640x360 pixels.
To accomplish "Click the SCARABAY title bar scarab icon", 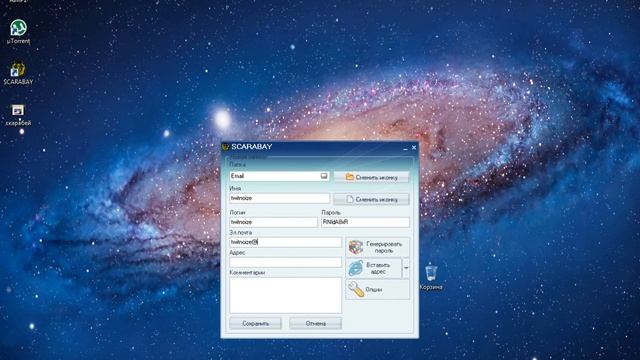I will click(x=225, y=147).
